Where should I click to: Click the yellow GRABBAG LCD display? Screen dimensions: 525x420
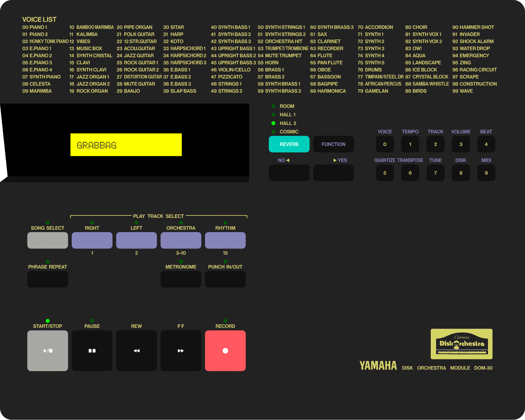(126, 145)
